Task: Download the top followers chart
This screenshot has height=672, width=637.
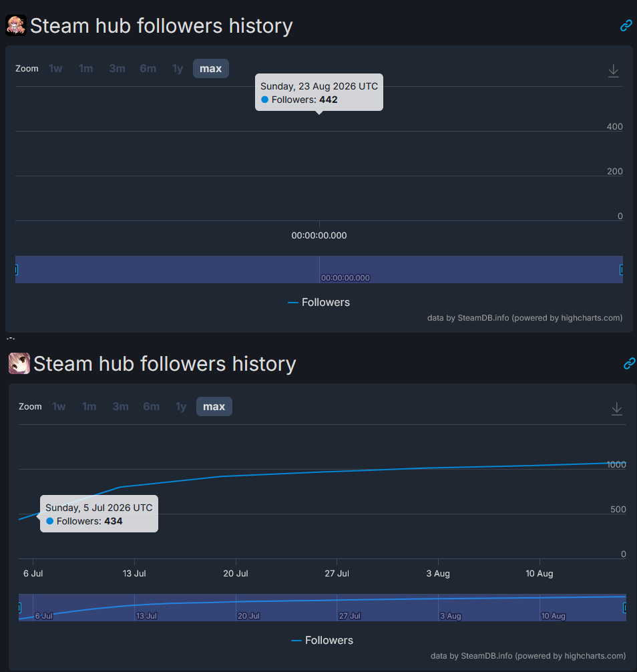Action: [x=614, y=71]
